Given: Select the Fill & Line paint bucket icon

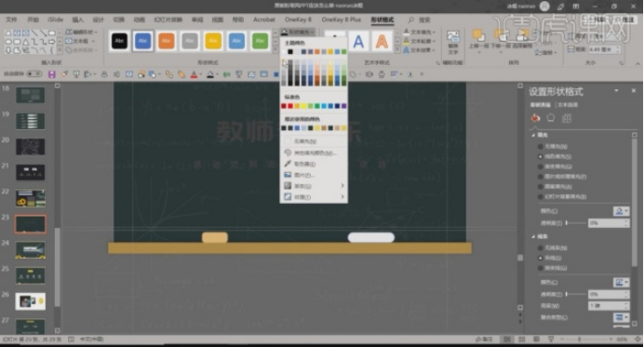Looking at the screenshot, I should (x=535, y=118).
